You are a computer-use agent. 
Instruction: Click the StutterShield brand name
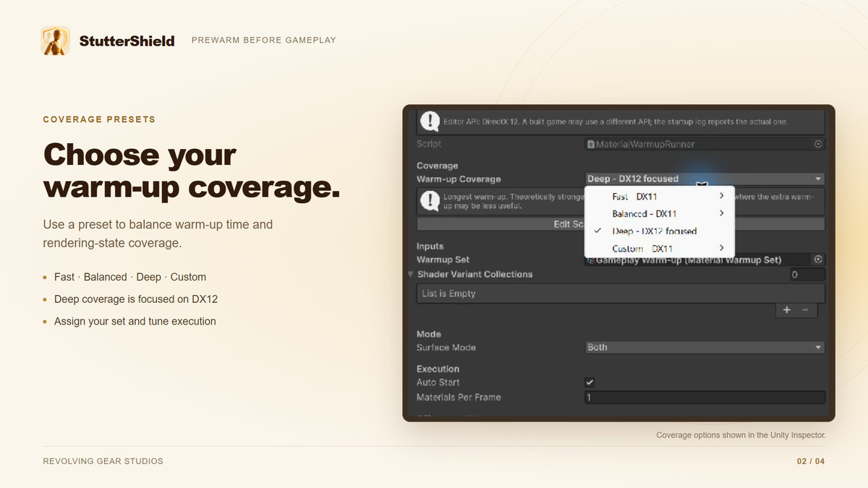(127, 40)
